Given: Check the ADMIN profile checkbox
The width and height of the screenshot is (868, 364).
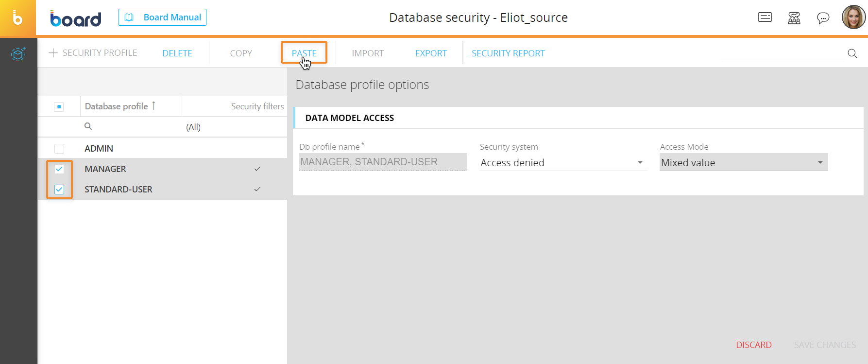Looking at the screenshot, I should (59, 149).
